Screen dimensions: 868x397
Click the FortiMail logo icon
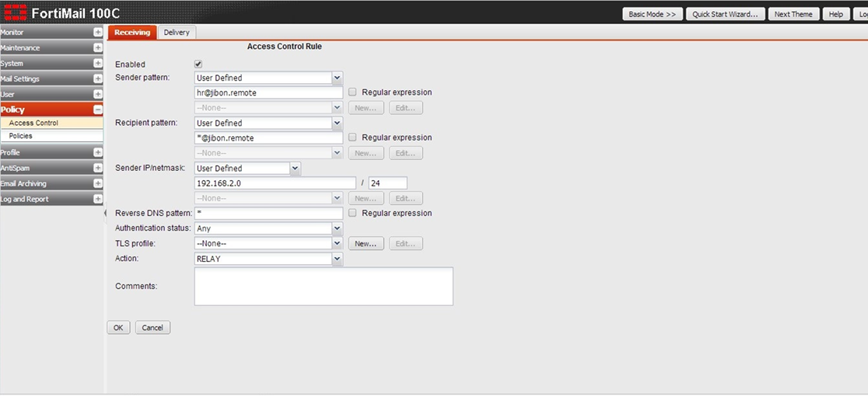(x=15, y=12)
